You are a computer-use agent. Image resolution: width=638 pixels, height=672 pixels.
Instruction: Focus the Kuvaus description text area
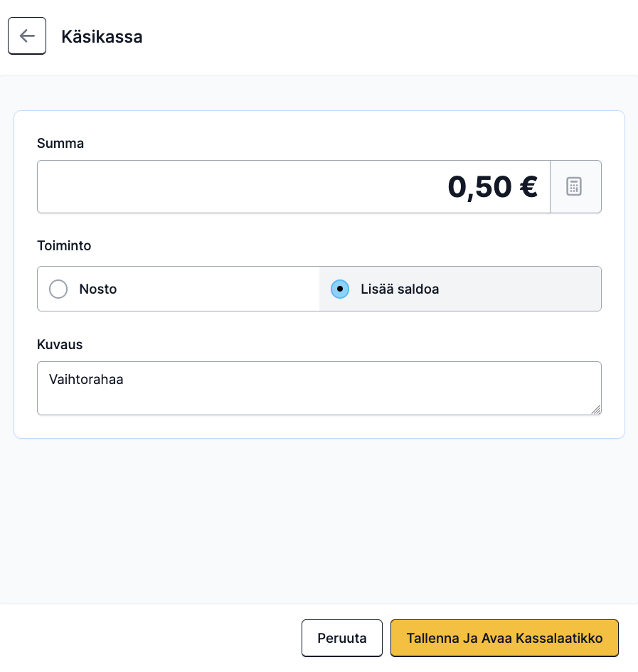[x=319, y=388]
